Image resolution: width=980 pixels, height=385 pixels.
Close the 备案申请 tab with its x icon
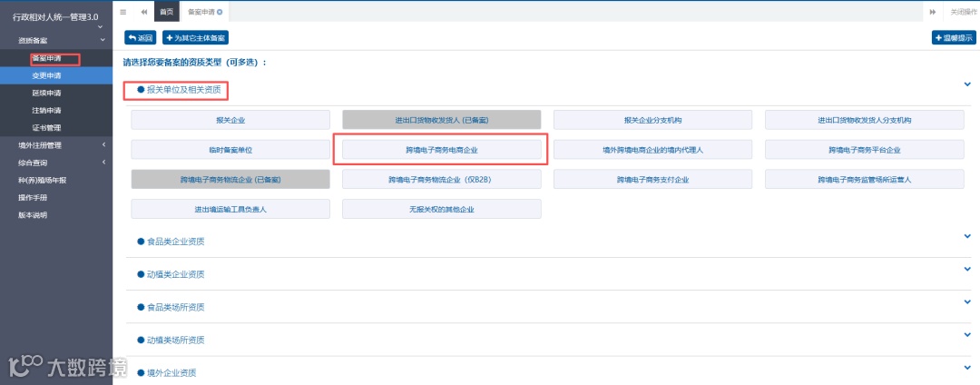pos(220,12)
